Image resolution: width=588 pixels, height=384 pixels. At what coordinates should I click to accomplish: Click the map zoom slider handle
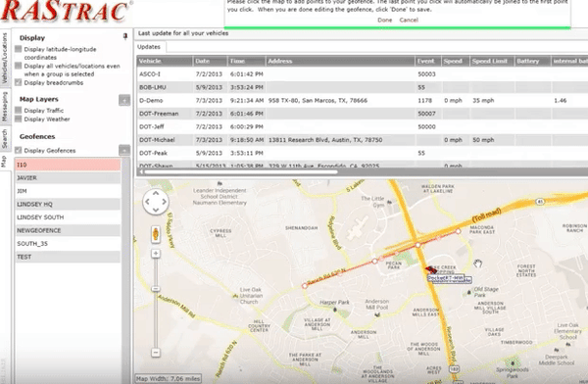(x=156, y=289)
